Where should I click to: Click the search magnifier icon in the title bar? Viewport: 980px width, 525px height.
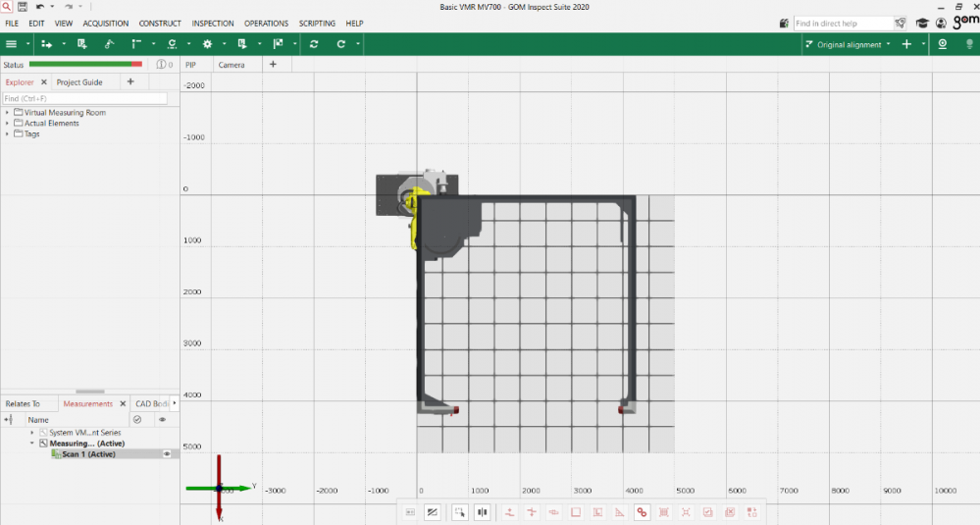coord(6,7)
